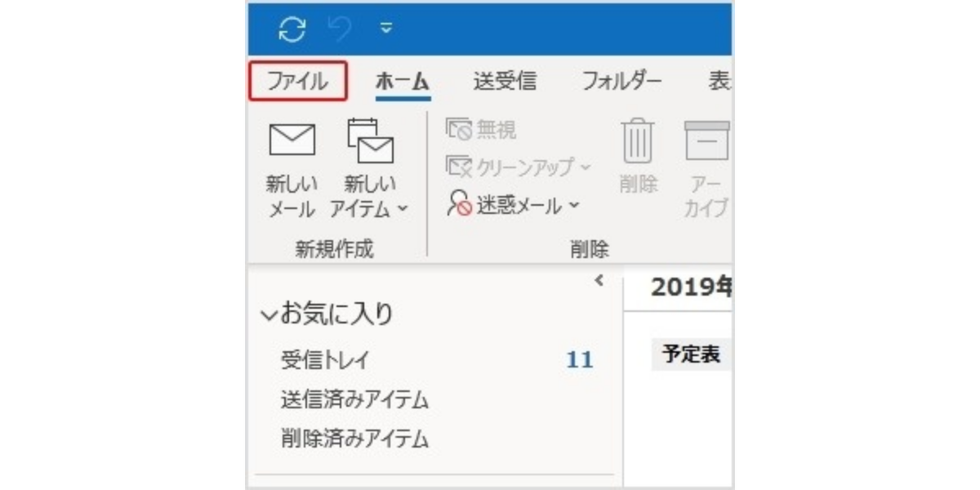Switch to the ホーム tab
This screenshot has width=980, height=490.
coord(403,82)
